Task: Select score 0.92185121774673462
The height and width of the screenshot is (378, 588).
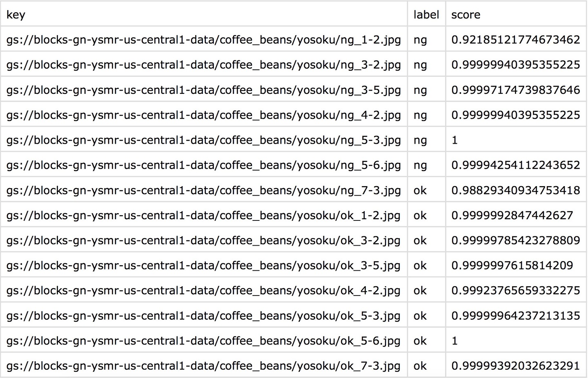Action: [516, 40]
